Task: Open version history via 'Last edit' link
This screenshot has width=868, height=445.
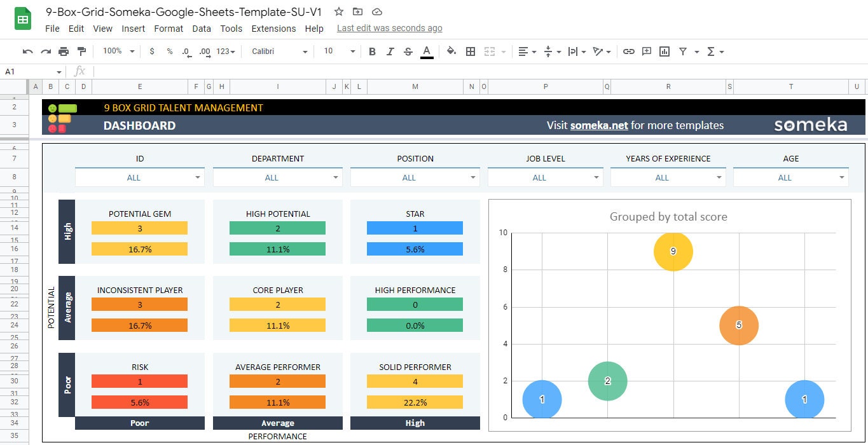Action: 389,28
